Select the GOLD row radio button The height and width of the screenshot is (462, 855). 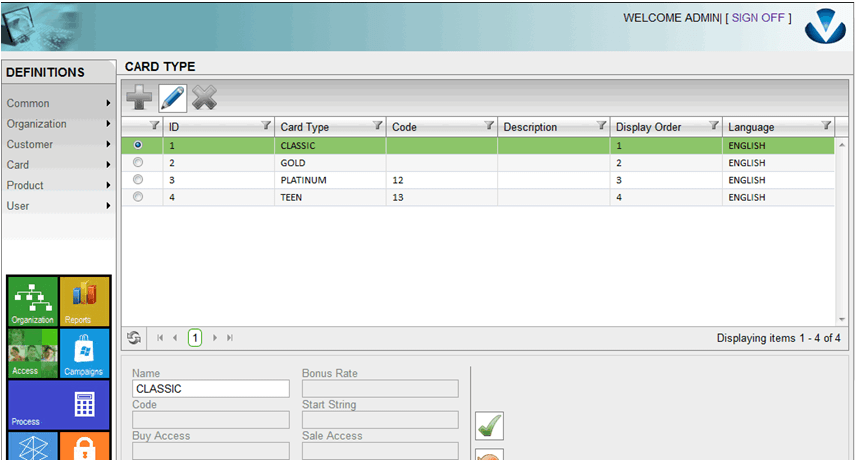point(138,162)
